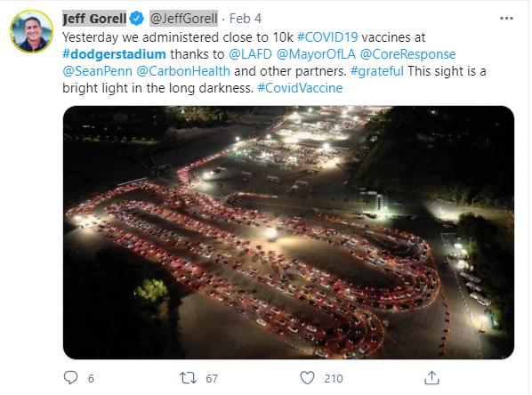The height and width of the screenshot is (395, 532).
Task: Enlarge the aerial stadium night photo
Action: (x=288, y=232)
